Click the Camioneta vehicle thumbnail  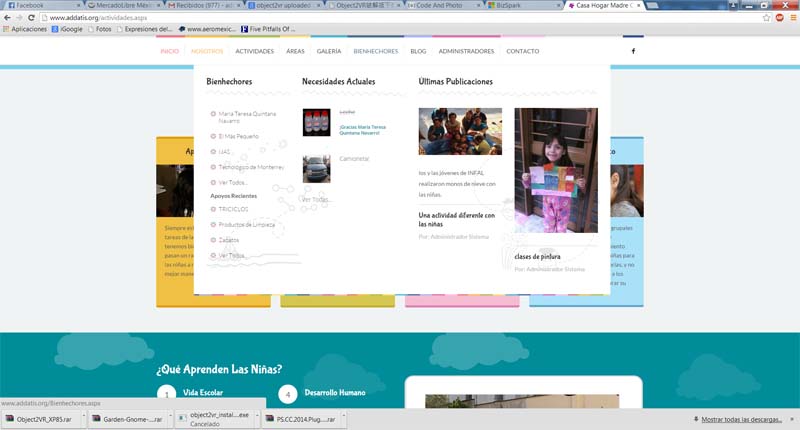pyautogui.click(x=316, y=168)
